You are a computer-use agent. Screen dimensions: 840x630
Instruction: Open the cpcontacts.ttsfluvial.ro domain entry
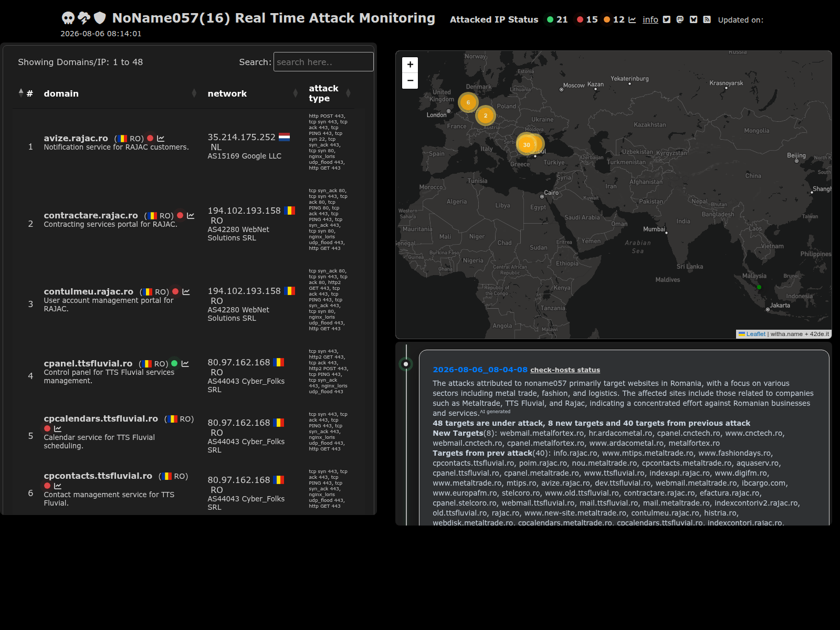click(98, 476)
